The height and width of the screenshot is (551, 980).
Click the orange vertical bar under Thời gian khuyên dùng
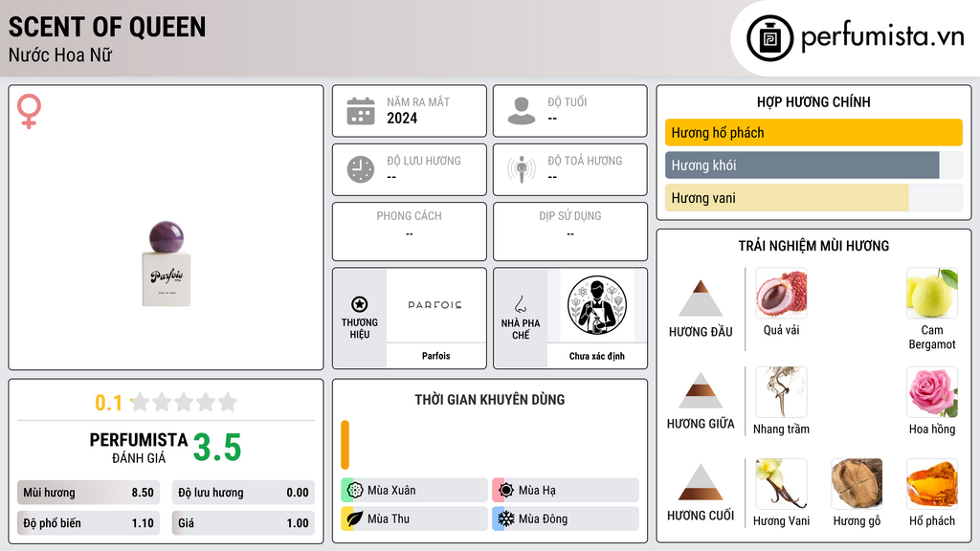tap(345, 445)
